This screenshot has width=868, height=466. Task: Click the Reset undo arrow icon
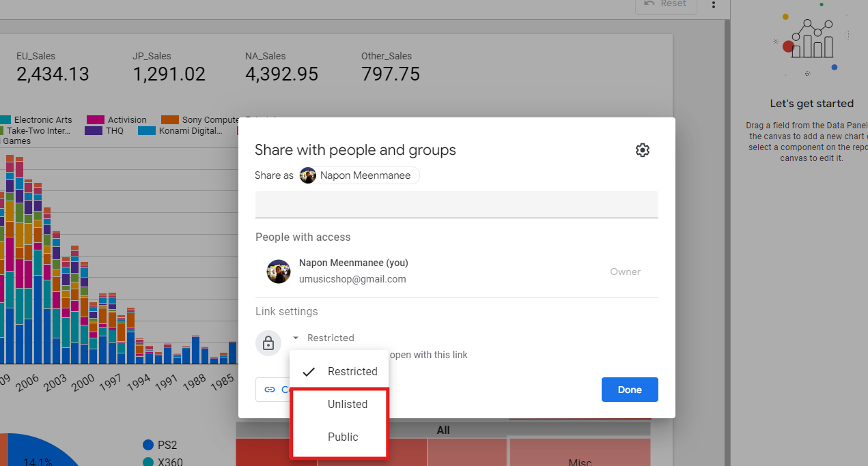pyautogui.click(x=649, y=4)
